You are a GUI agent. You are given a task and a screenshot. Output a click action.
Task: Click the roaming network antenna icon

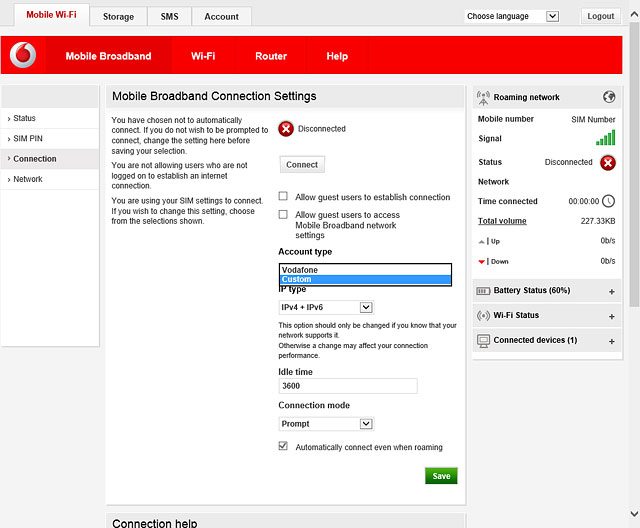[x=483, y=98]
